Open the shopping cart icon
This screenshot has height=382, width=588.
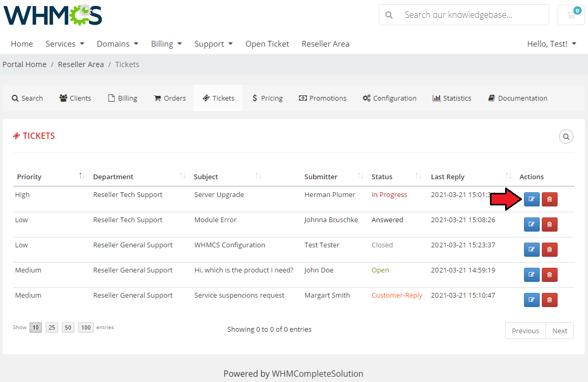pyautogui.click(x=571, y=15)
